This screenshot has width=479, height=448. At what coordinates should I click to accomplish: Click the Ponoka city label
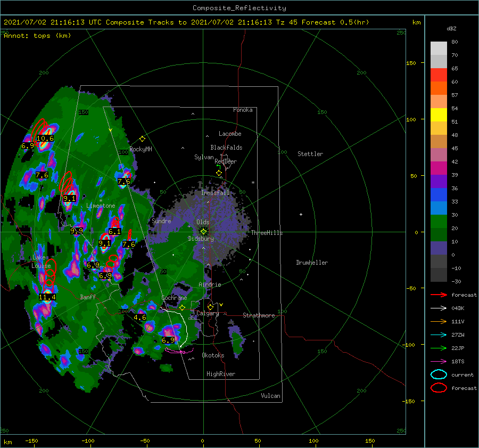point(243,110)
